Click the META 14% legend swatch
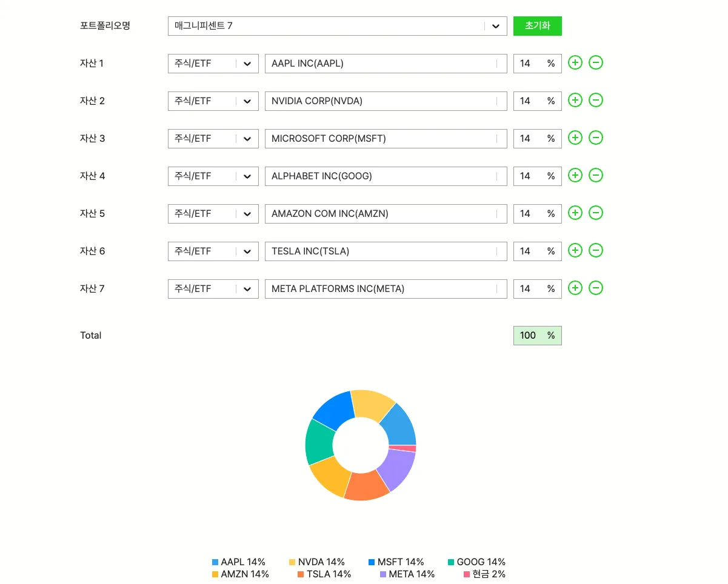The image size is (728, 584). click(383, 574)
